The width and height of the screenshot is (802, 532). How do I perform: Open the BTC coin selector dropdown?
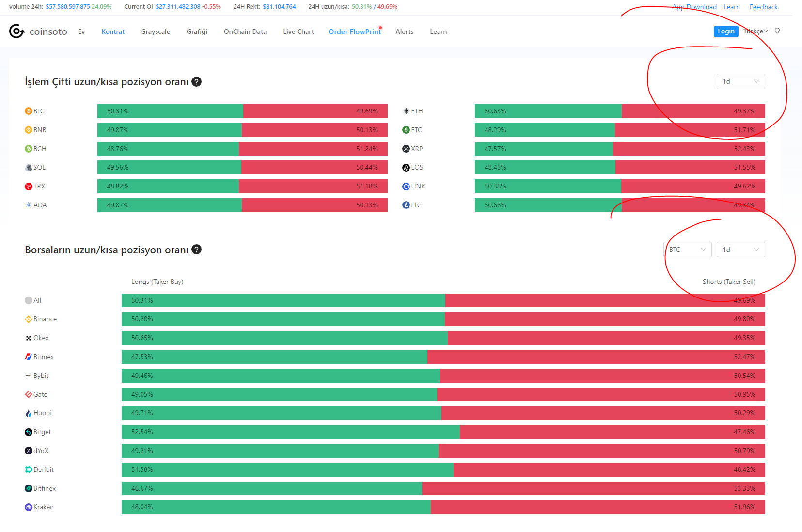(x=687, y=250)
